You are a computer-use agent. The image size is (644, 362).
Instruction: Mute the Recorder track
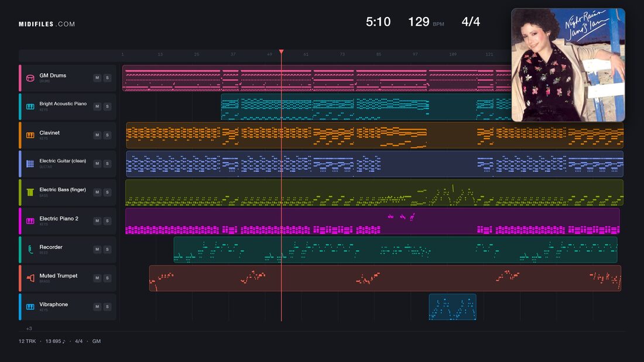tap(97, 249)
